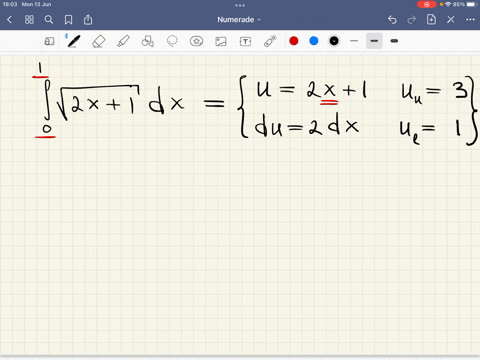Viewport: 480px width, 360px height.
Task: Open the more options ellipsis menu
Action: [470, 20]
